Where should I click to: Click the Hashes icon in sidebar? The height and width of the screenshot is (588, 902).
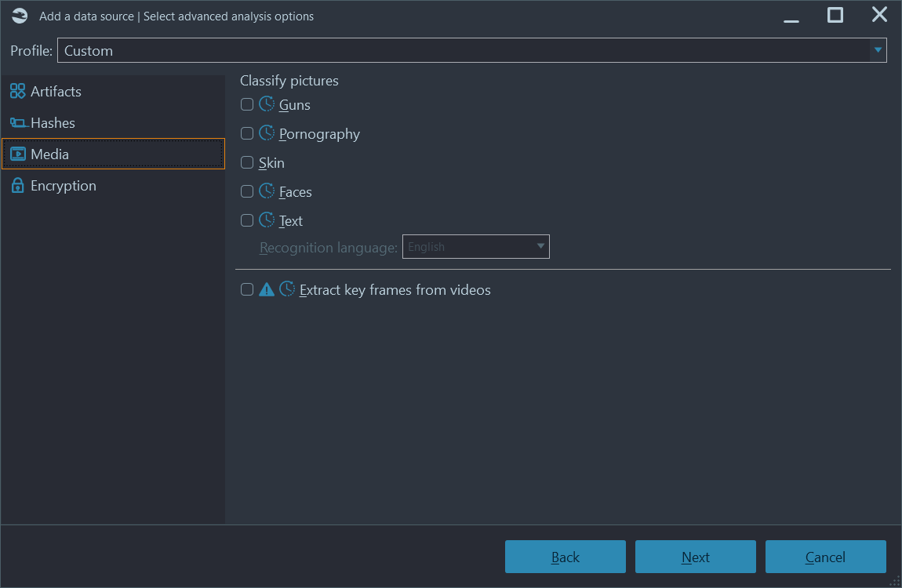(x=18, y=122)
